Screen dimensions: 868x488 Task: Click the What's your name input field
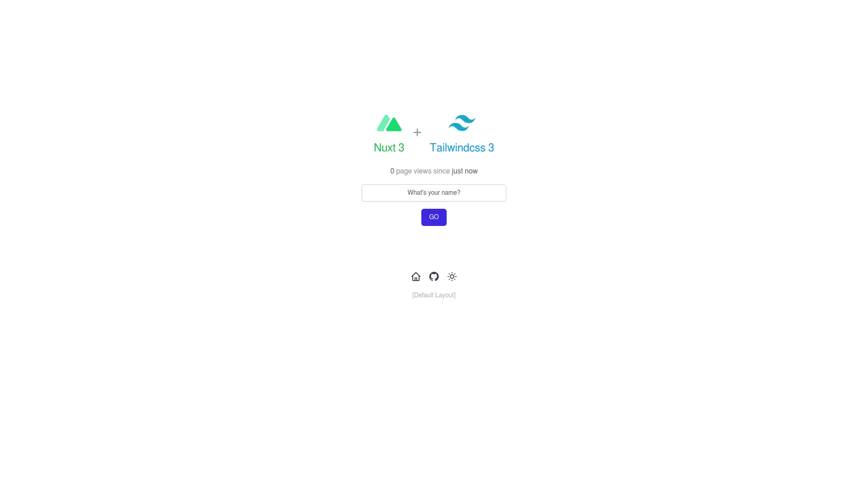(434, 192)
